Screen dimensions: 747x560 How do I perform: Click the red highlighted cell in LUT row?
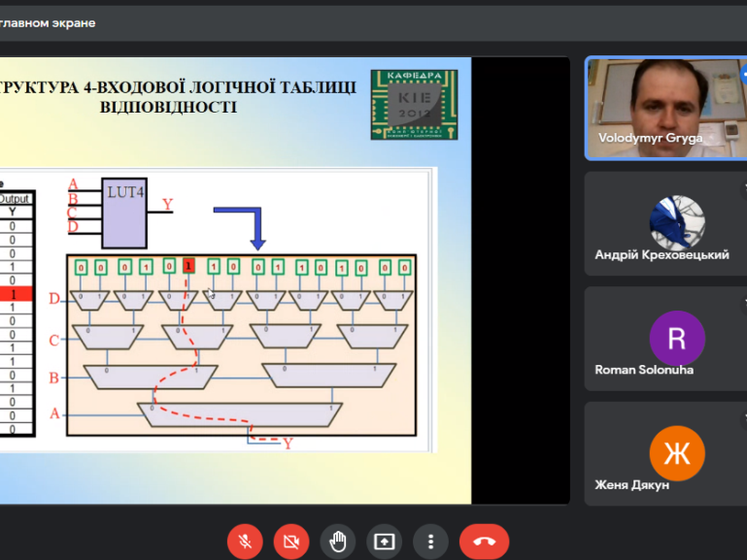click(189, 266)
